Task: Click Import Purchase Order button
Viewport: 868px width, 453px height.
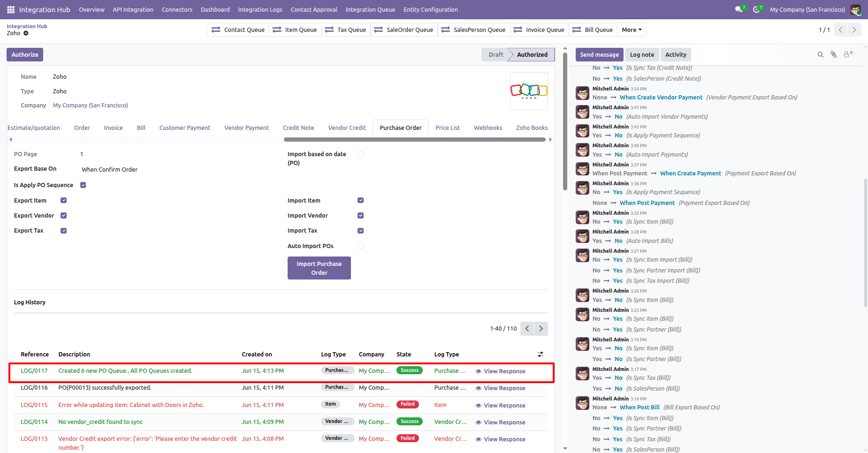Action: [x=319, y=268]
